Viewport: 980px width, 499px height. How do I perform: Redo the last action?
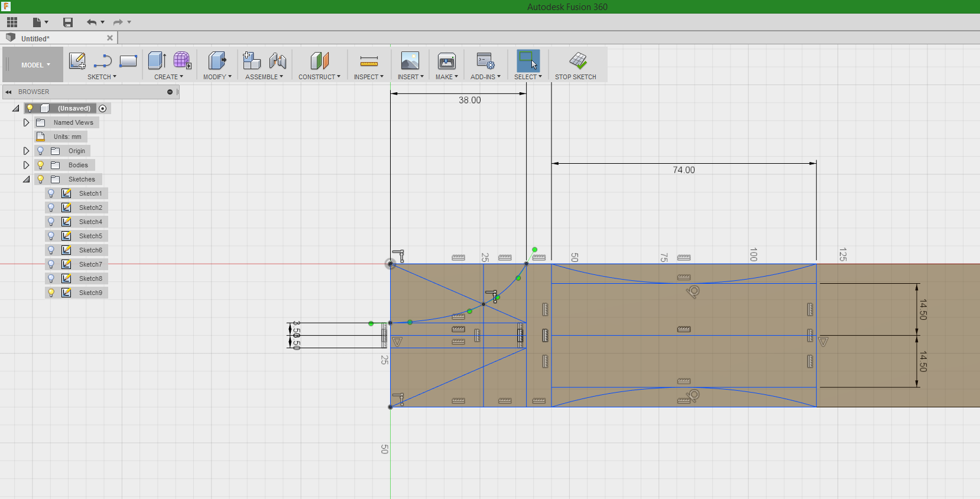(118, 22)
